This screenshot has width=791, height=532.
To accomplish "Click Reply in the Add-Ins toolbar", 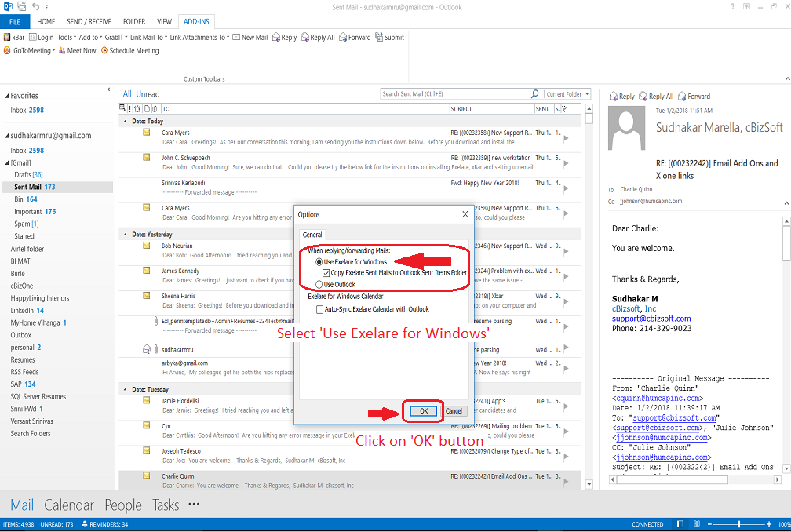I will 285,38.
